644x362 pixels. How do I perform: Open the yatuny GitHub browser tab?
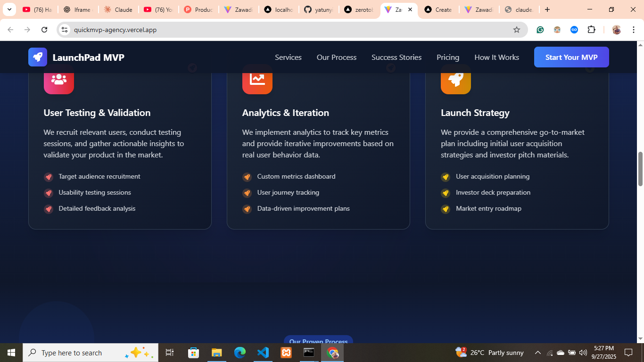click(x=319, y=9)
